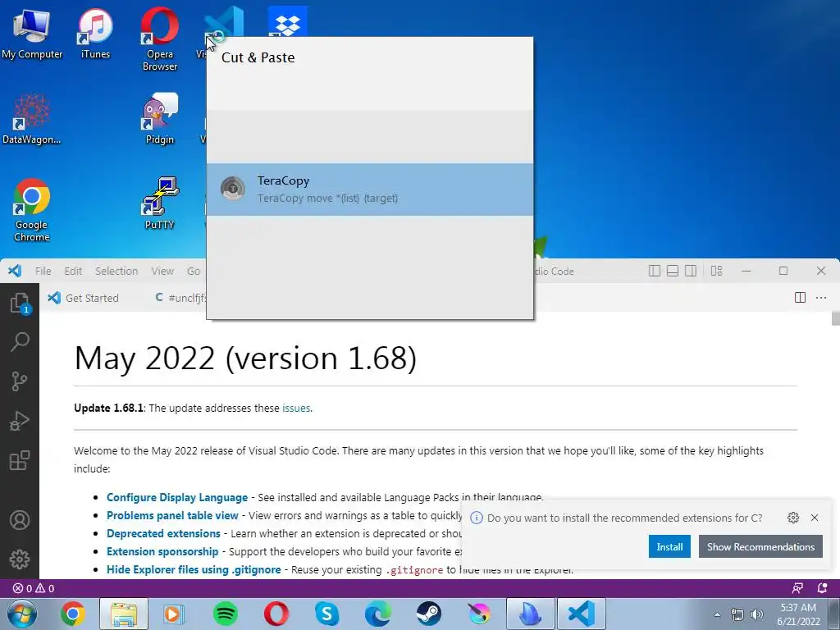Open the Source Control icon in VS Code
The image size is (840, 630).
click(20, 381)
